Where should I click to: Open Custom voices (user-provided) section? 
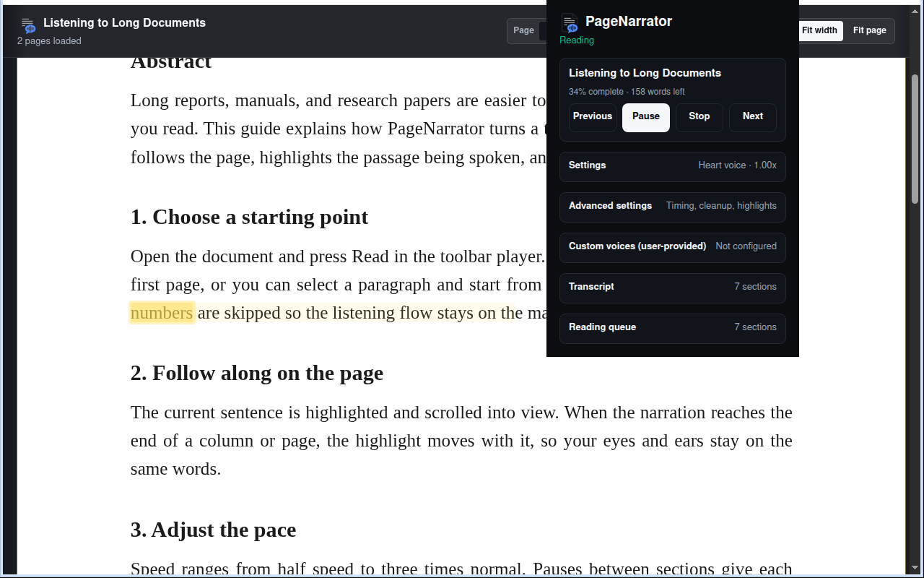[673, 247]
